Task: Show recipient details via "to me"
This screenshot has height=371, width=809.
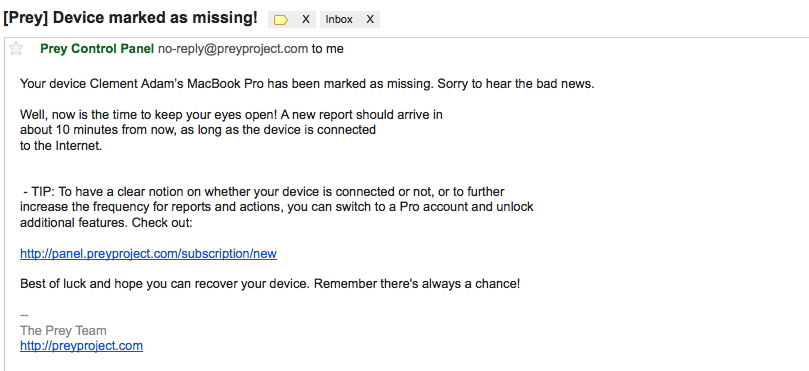Action: click(x=328, y=49)
